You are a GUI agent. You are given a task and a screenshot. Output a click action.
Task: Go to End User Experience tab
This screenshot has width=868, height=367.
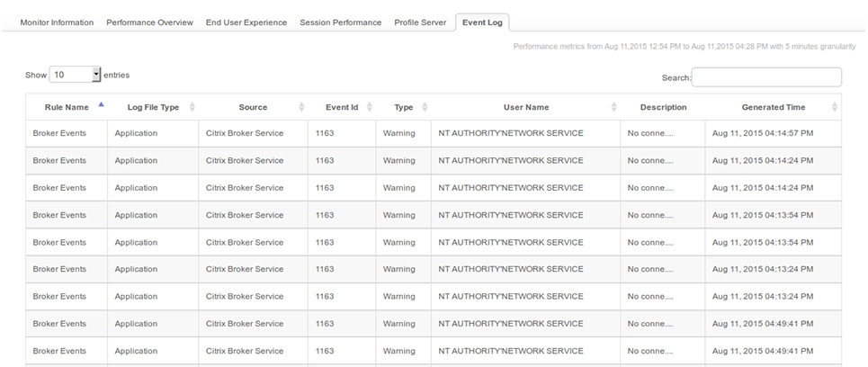[x=246, y=22]
